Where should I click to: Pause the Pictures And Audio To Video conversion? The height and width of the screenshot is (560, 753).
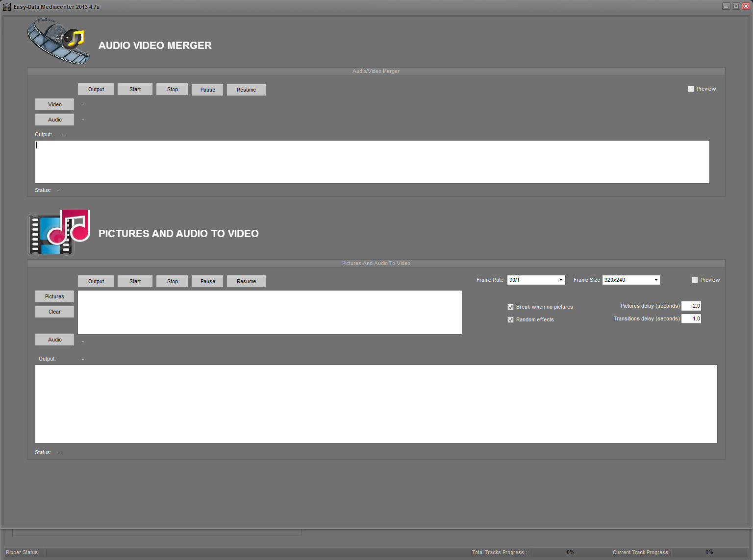(x=207, y=281)
